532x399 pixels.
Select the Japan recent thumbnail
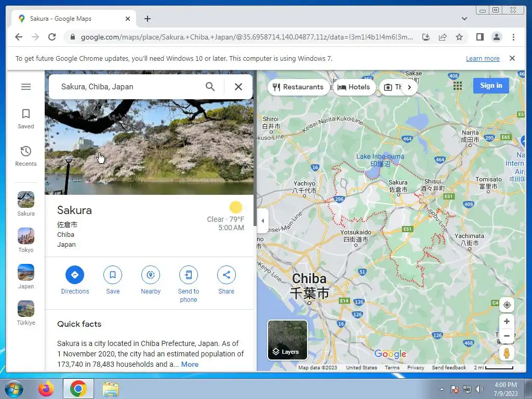pyautogui.click(x=26, y=276)
